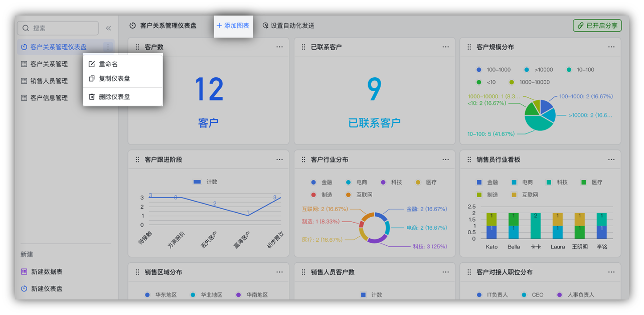Image resolution: width=644 pixels, height=315 pixels.
Task: Toggle the 1000-10000 legend in 客户规模分布
Action: [529, 82]
